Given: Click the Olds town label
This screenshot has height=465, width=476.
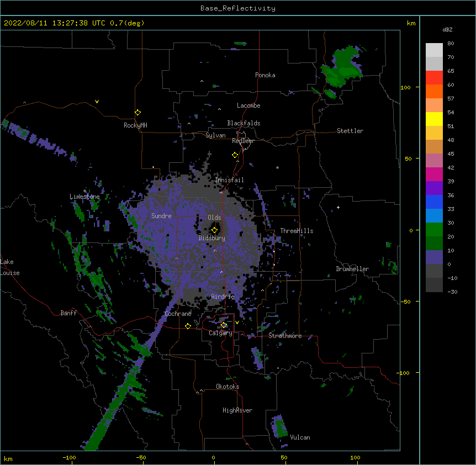Looking at the screenshot, I should point(214,218).
